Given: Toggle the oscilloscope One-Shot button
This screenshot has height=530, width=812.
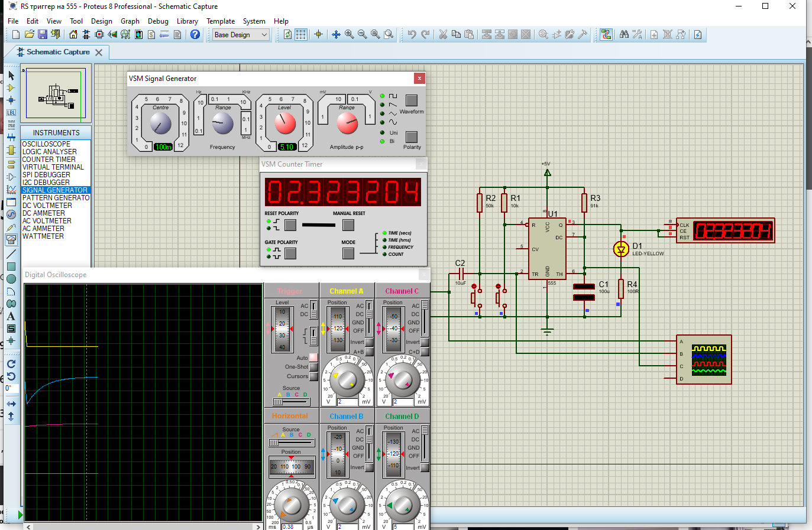Looking at the screenshot, I should tap(314, 367).
